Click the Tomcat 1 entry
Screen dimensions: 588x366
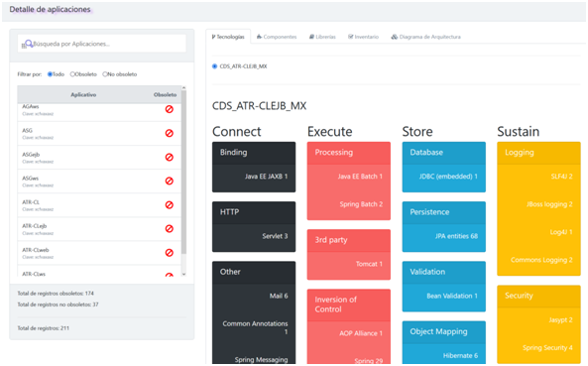point(370,264)
